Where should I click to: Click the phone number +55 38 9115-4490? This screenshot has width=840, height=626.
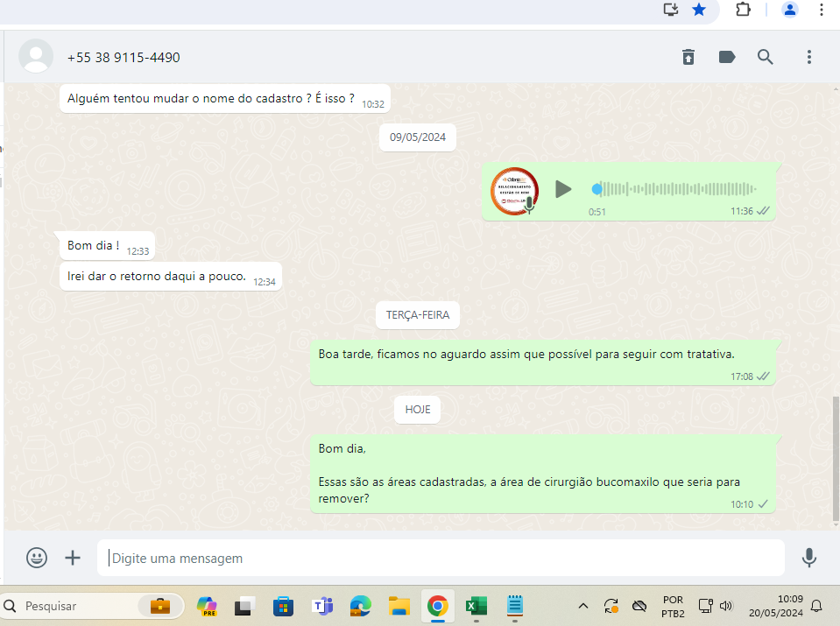click(x=124, y=58)
